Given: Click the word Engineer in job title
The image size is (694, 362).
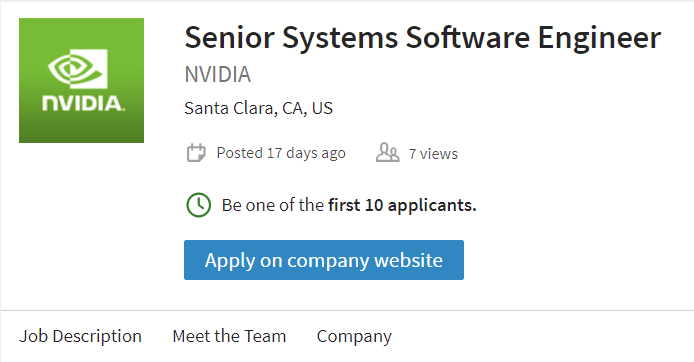Looking at the screenshot, I should click(599, 39).
